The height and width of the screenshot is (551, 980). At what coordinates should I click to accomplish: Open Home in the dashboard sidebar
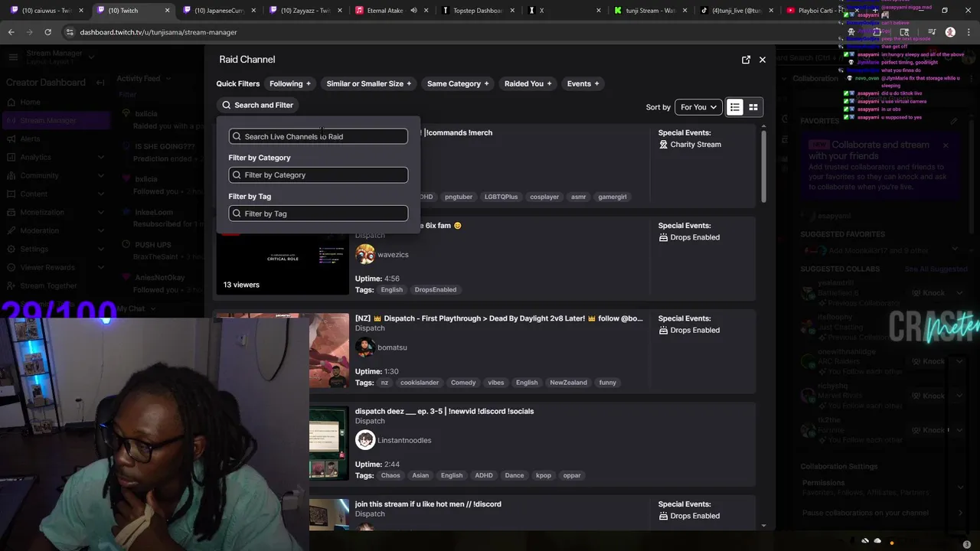[31, 102]
